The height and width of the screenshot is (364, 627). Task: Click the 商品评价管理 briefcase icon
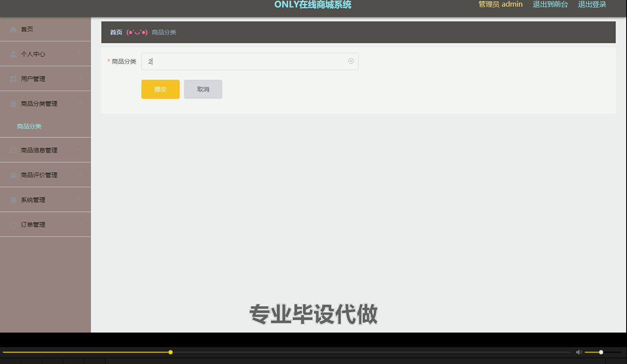pyautogui.click(x=13, y=175)
